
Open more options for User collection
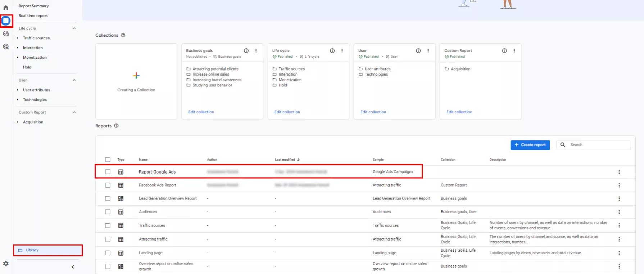(x=428, y=51)
